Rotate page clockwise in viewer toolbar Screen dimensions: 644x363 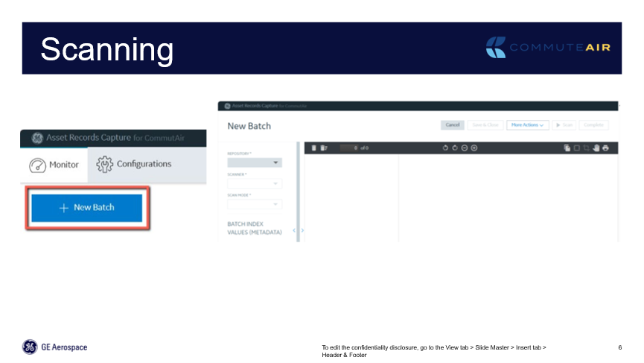[455, 148]
